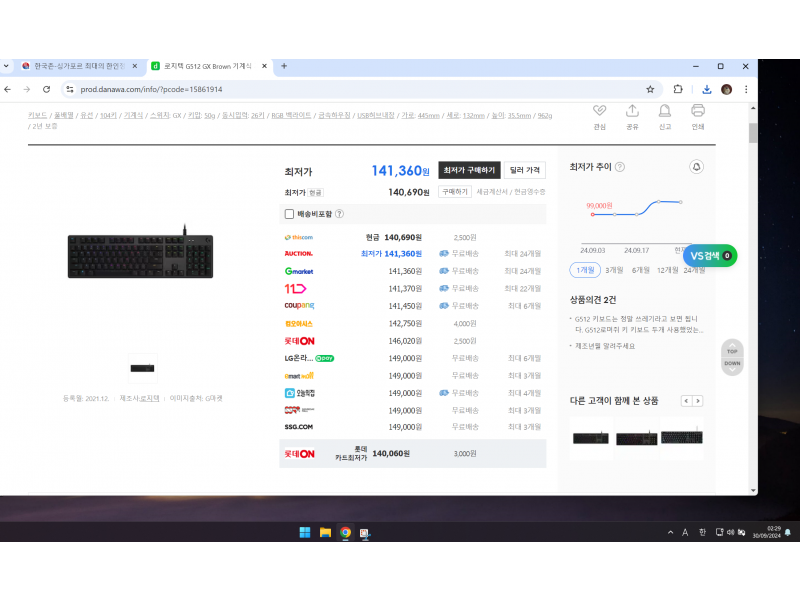Open the 키보드 breadcrumb link
The width and height of the screenshot is (800, 600).
[37, 116]
